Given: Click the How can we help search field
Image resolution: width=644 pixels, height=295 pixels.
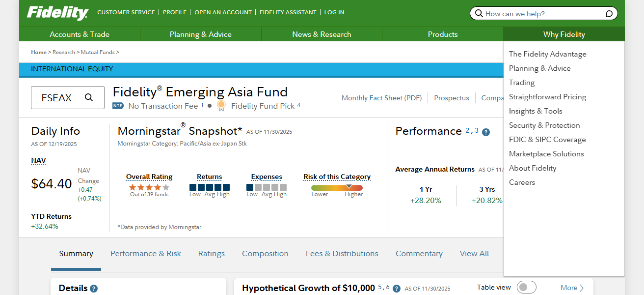Looking at the screenshot, I should click(535, 13).
